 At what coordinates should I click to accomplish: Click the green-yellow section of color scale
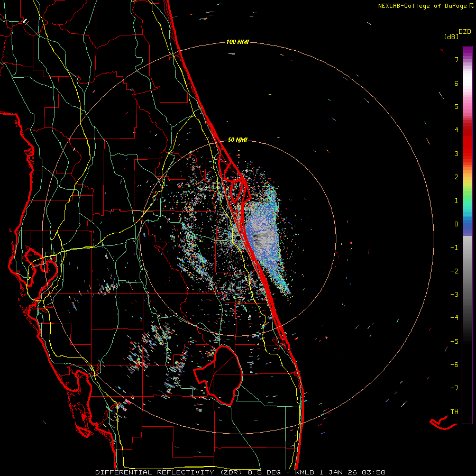pyautogui.click(x=467, y=190)
